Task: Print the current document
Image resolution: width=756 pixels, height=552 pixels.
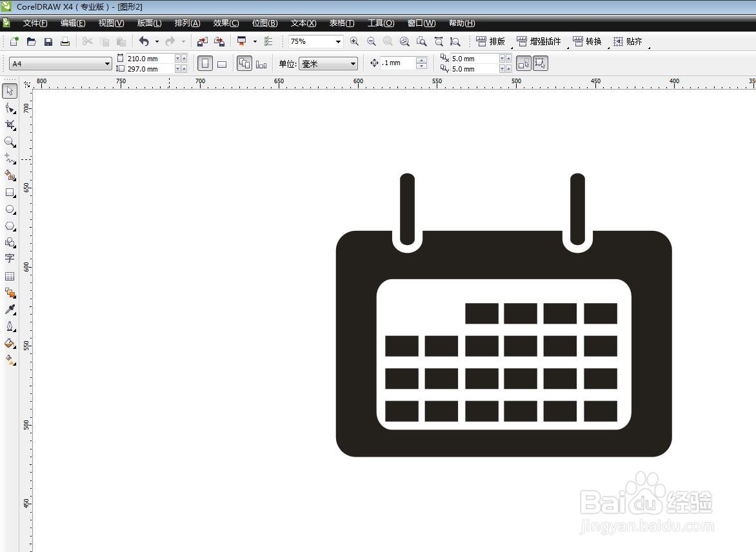Action: 65,41
